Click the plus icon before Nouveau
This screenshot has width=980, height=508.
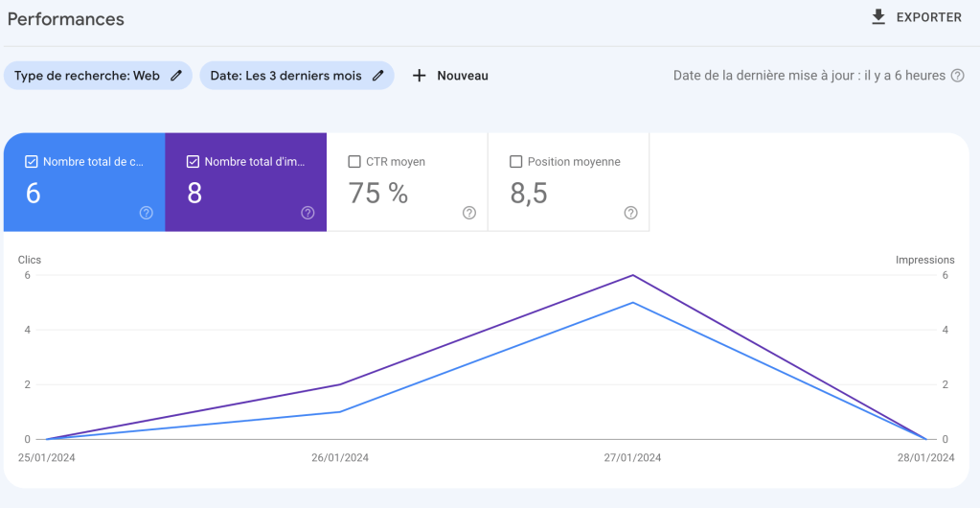(419, 76)
